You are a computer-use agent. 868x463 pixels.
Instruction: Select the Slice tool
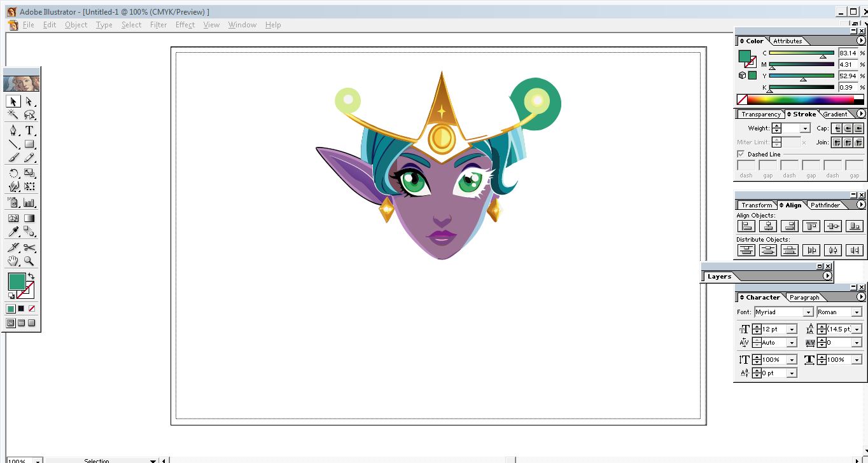[x=13, y=247]
